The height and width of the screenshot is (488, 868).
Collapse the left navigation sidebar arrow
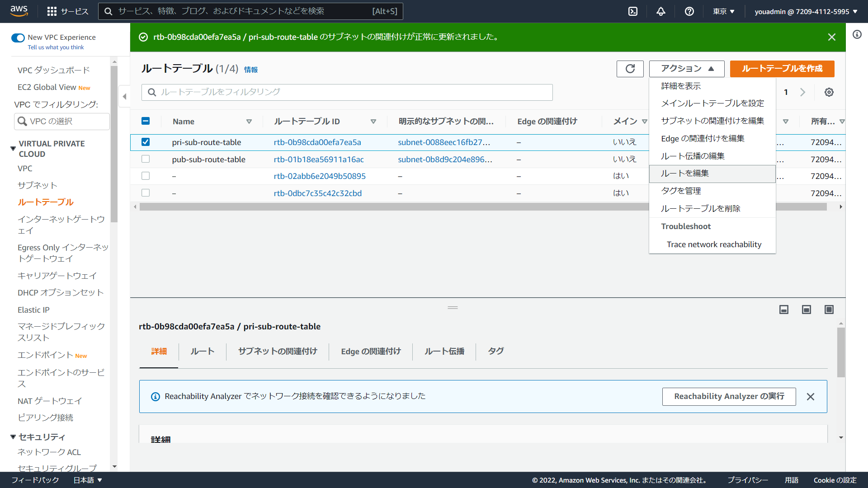(124, 96)
